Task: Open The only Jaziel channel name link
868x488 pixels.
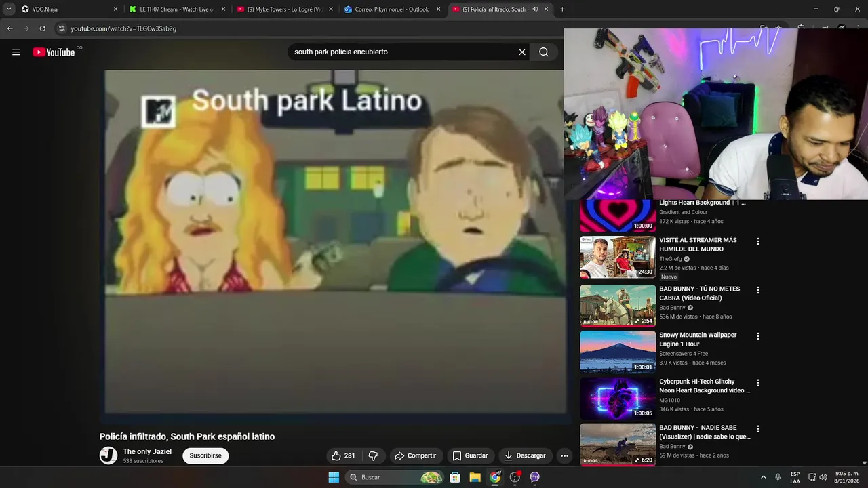Action: (147, 451)
